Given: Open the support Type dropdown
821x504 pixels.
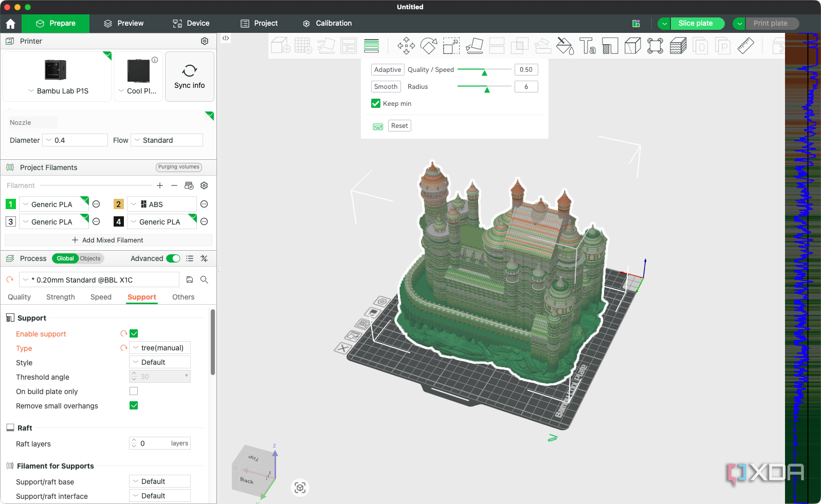Looking at the screenshot, I should coord(160,348).
